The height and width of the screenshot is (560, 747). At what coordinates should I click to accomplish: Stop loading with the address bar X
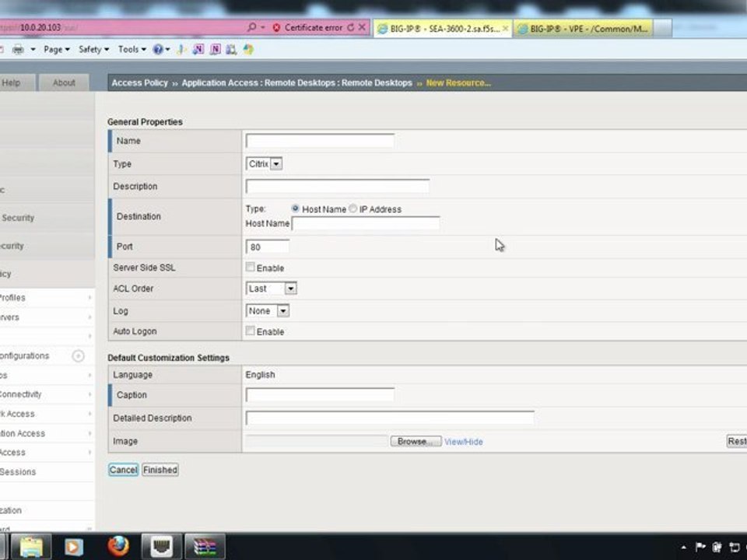362,28
